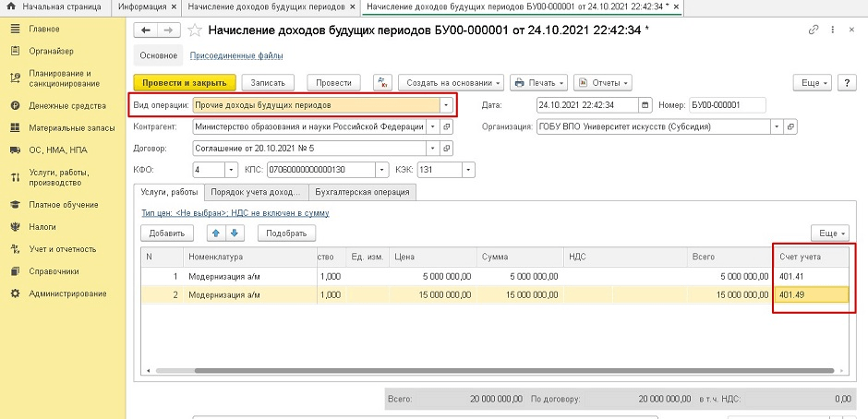Click the favorites star icon next to title
The height and width of the screenshot is (419, 868).
(194, 30)
